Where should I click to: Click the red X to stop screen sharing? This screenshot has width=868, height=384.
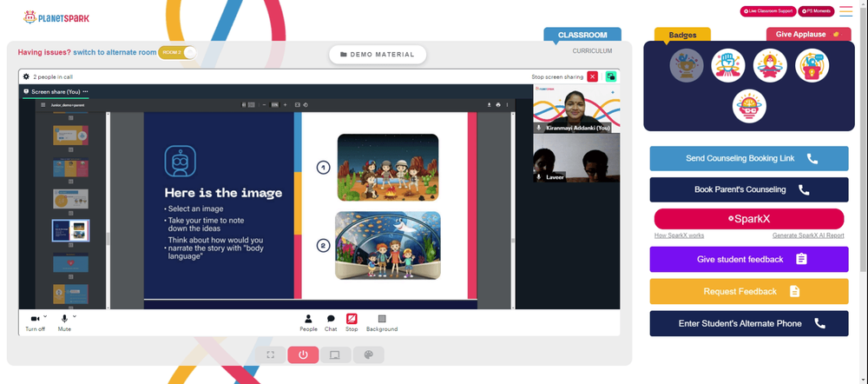(592, 76)
